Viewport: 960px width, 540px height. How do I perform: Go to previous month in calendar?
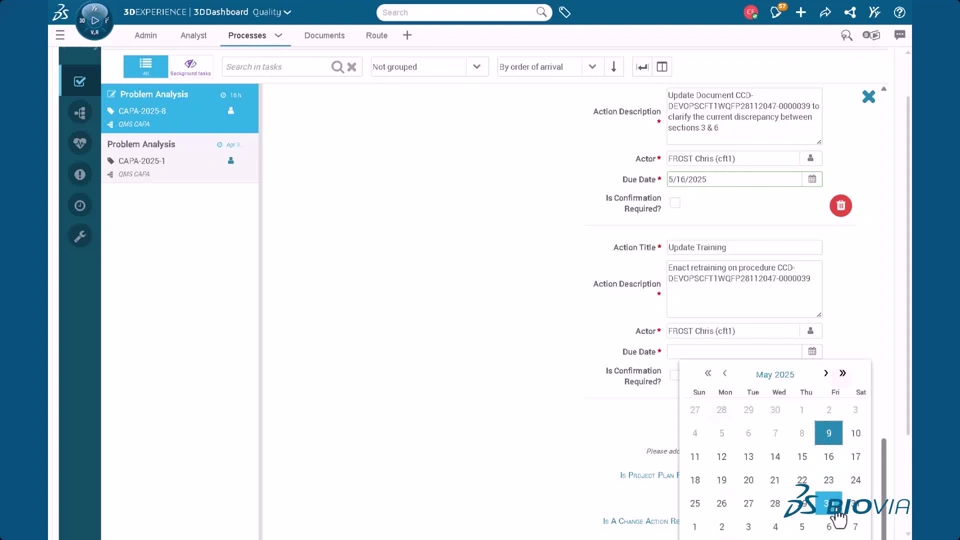[725, 373]
